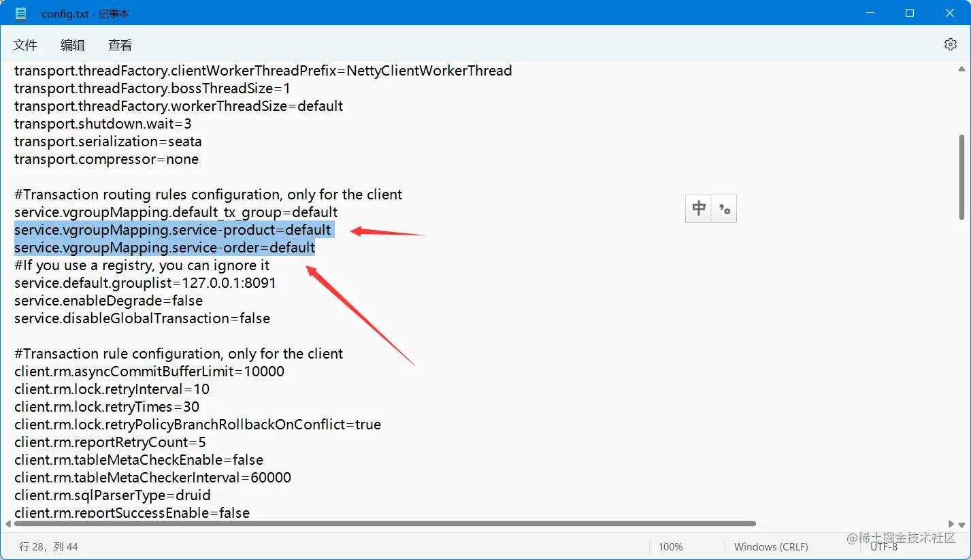971x560 pixels.
Task: Click line client.rm.lock.retryTimes=30
Action: point(107,407)
